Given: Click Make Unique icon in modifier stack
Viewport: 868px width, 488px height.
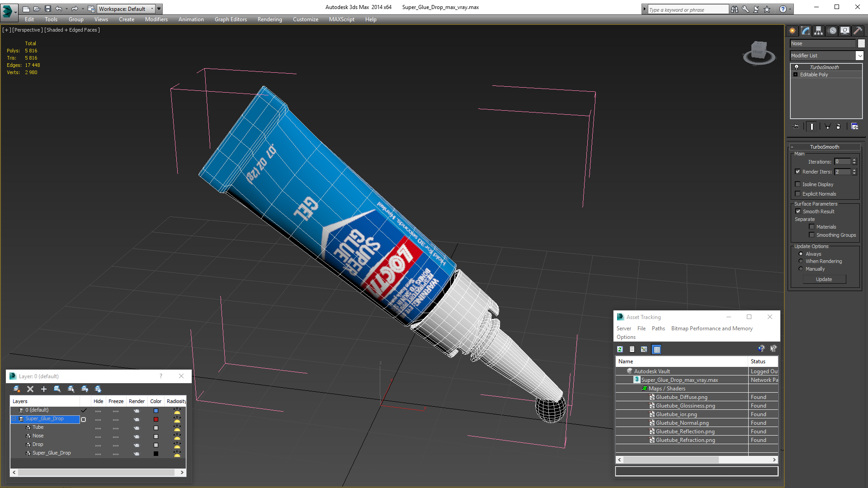Looking at the screenshot, I should 827,127.
